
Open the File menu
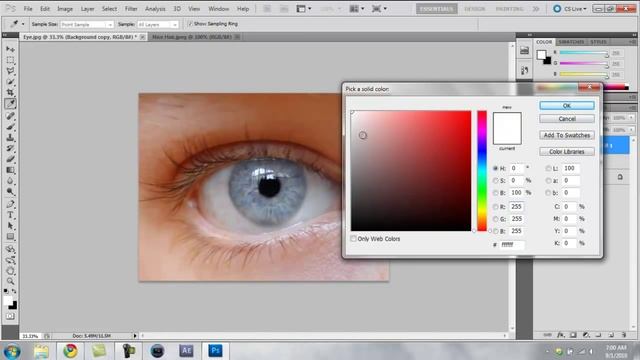(28, 9)
